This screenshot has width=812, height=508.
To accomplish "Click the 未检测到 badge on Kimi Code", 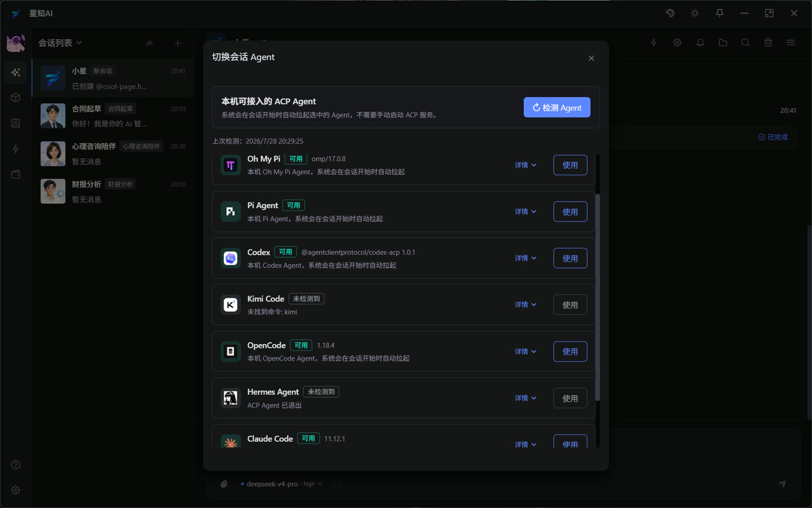I will [x=307, y=299].
